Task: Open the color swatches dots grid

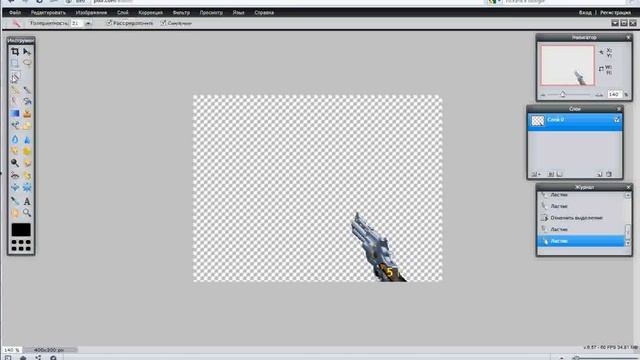Action: point(21,245)
